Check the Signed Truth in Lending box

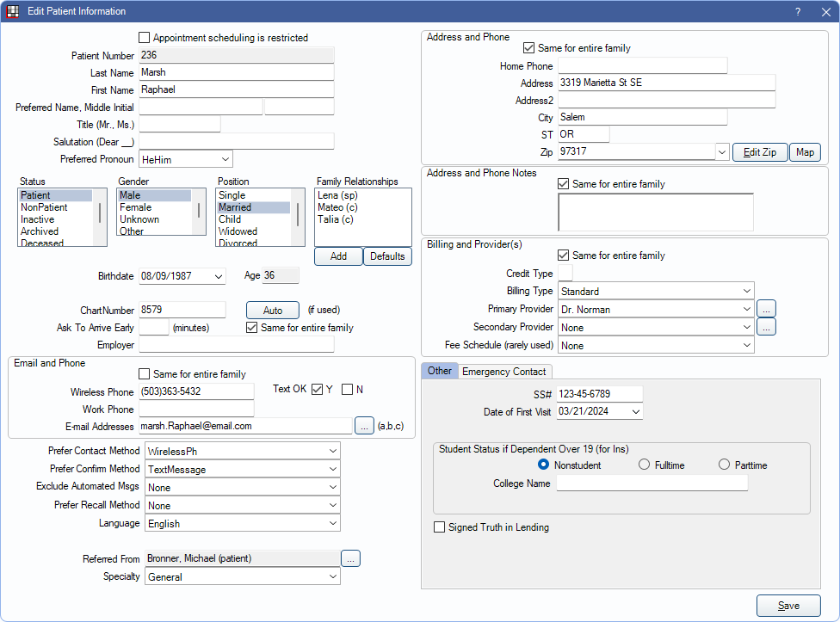click(x=440, y=527)
